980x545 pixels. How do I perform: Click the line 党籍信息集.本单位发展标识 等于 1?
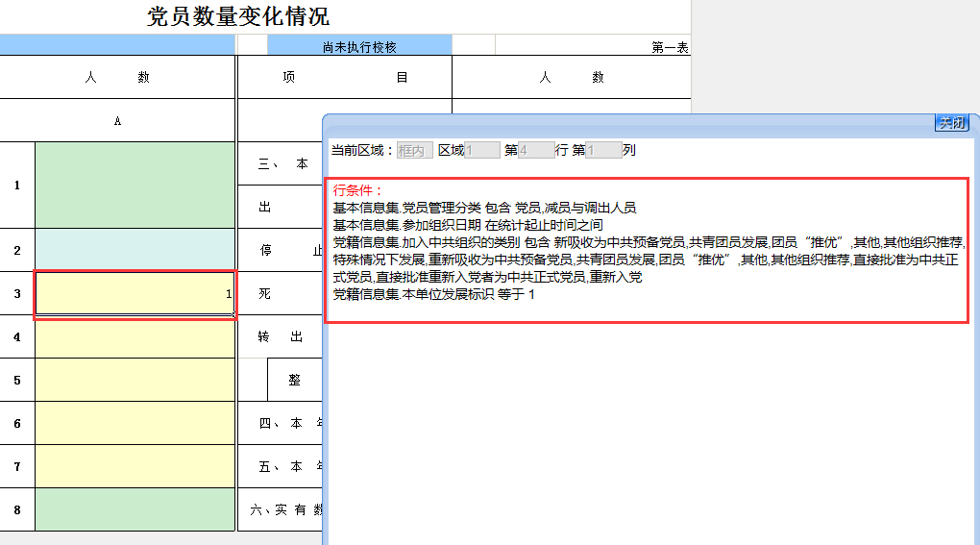(x=433, y=294)
